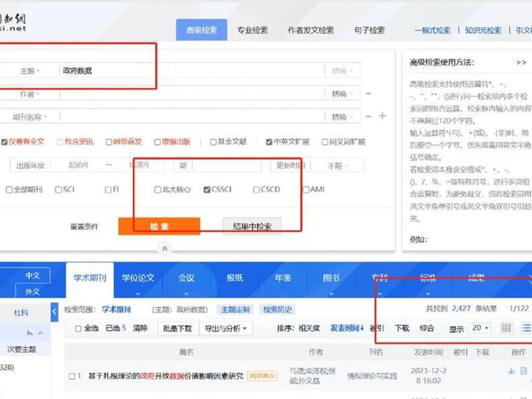532x399 pixels.
Task: Check the 网络首发 checkbox
Action: click(109, 142)
